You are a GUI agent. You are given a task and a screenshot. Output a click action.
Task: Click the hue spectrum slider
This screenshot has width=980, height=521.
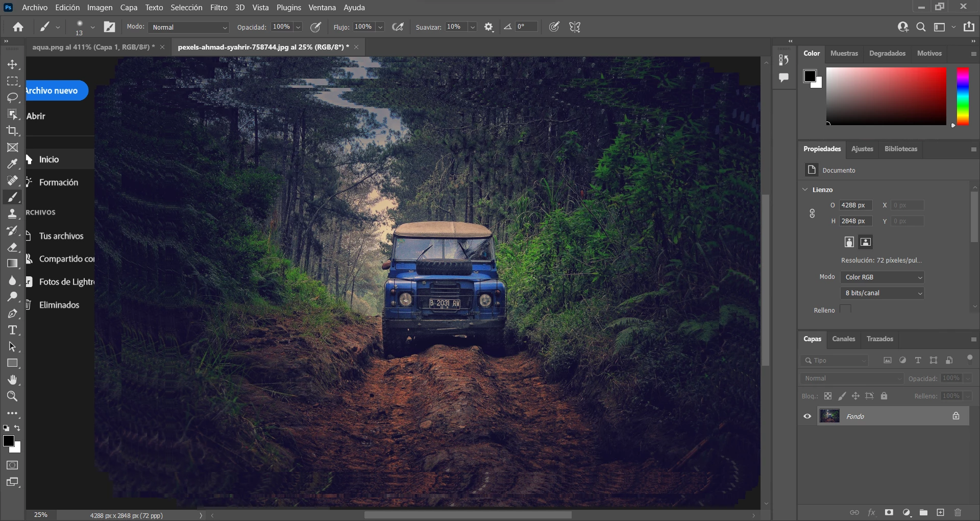pos(963,96)
